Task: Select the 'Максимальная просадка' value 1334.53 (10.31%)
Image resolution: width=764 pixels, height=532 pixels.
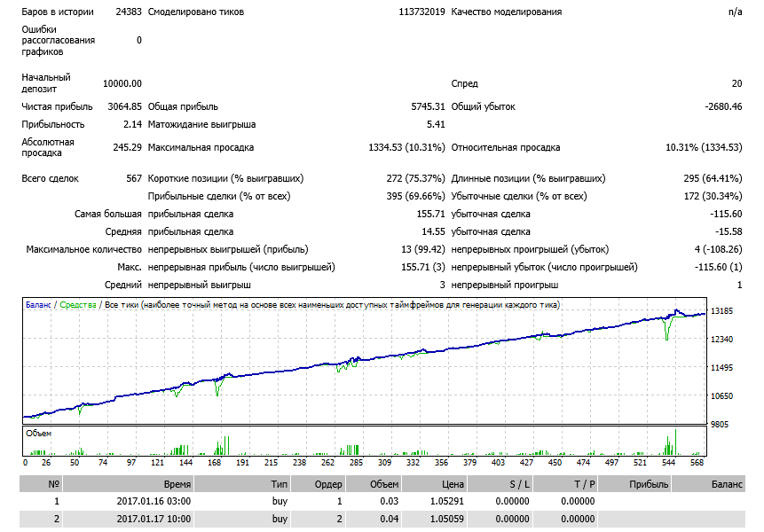Action: pyautogui.click(x=406, y=147)
